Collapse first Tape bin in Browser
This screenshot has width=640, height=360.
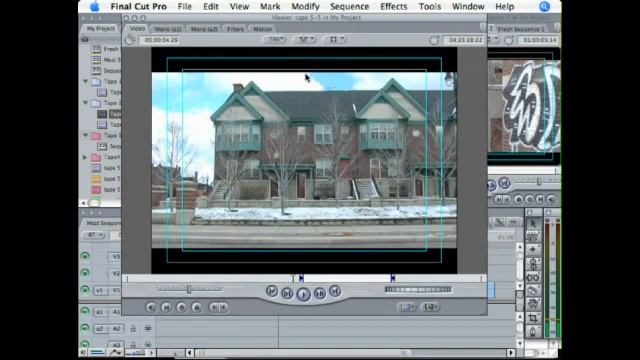tap(86, 82)
